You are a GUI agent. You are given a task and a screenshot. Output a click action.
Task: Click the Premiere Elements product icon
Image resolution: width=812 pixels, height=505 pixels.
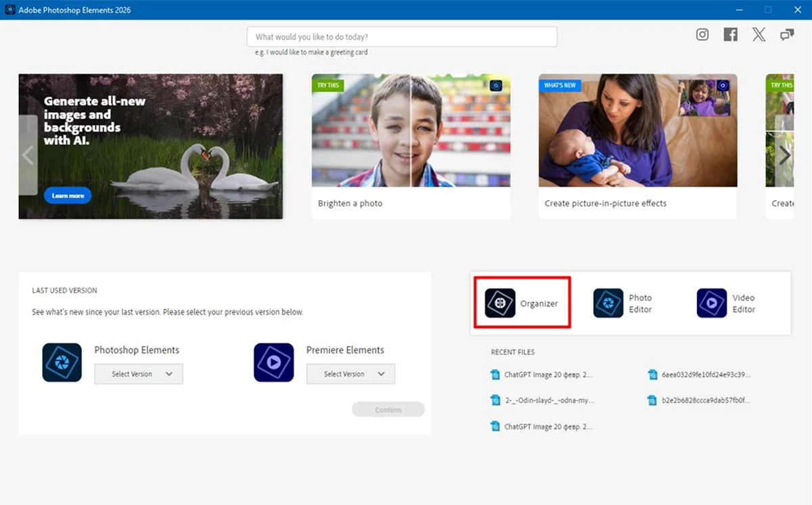point(274,362)
